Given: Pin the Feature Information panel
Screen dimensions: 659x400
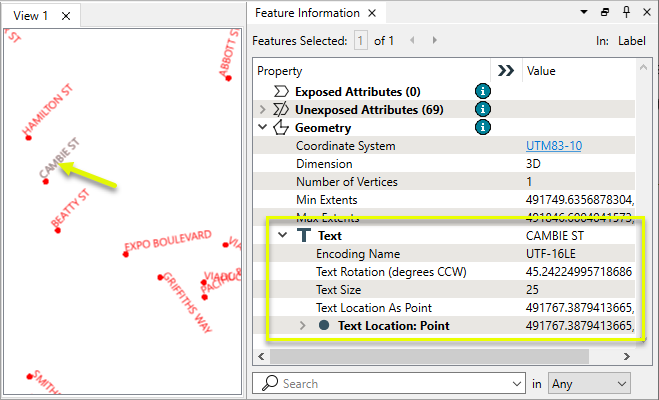Looking at the screenshot, I should [x=624, y=13].
